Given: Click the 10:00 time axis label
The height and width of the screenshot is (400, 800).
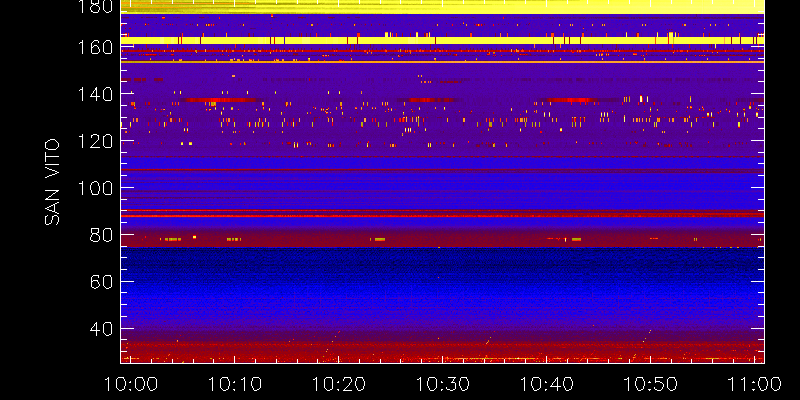Looking at the screenshot, I should 130,384.
